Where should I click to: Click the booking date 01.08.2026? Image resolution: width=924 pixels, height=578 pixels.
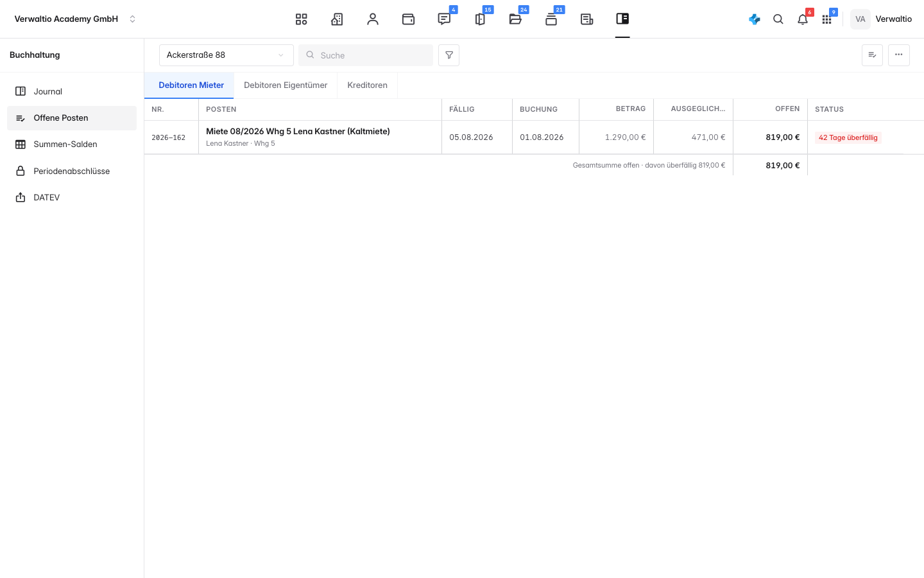tap(542, 137)
